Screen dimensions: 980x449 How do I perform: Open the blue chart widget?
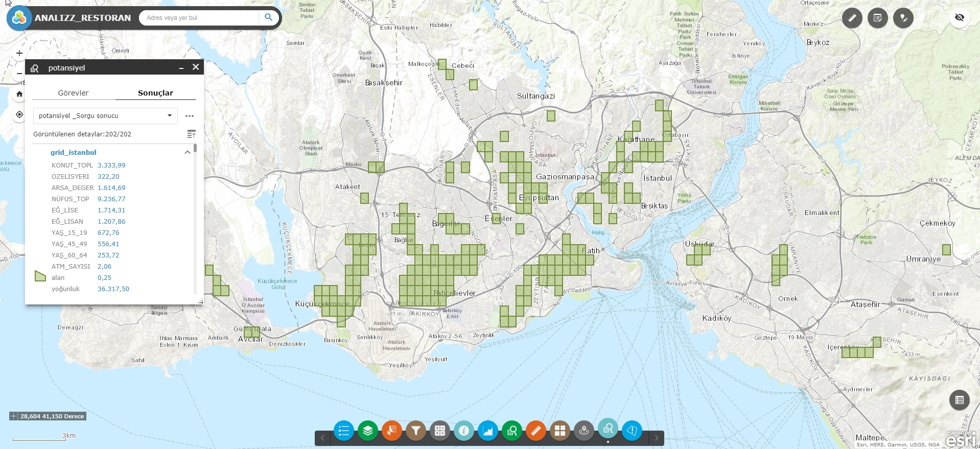(488, 431)
